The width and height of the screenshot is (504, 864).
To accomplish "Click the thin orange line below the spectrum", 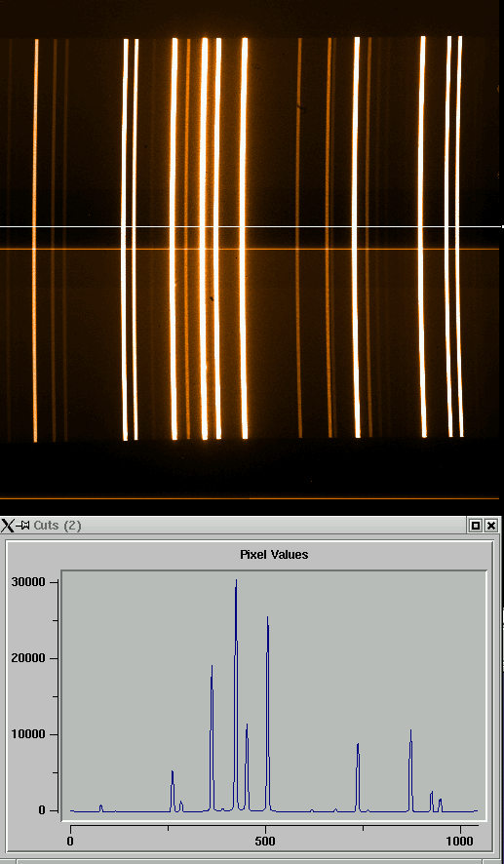I will 252,498.
